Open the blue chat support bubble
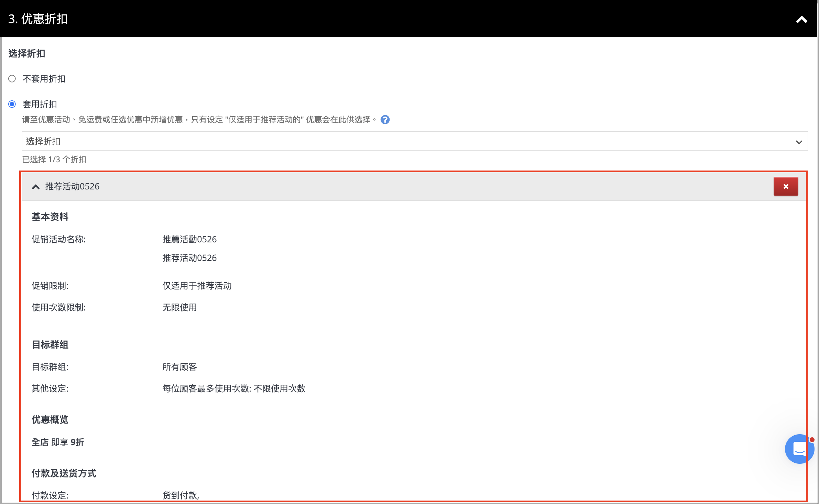 [x=799, y=449]
